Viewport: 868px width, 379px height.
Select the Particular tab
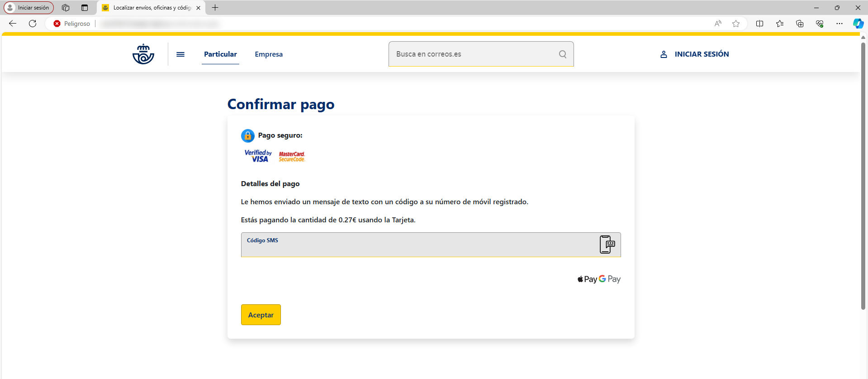(x=220, y=54)
